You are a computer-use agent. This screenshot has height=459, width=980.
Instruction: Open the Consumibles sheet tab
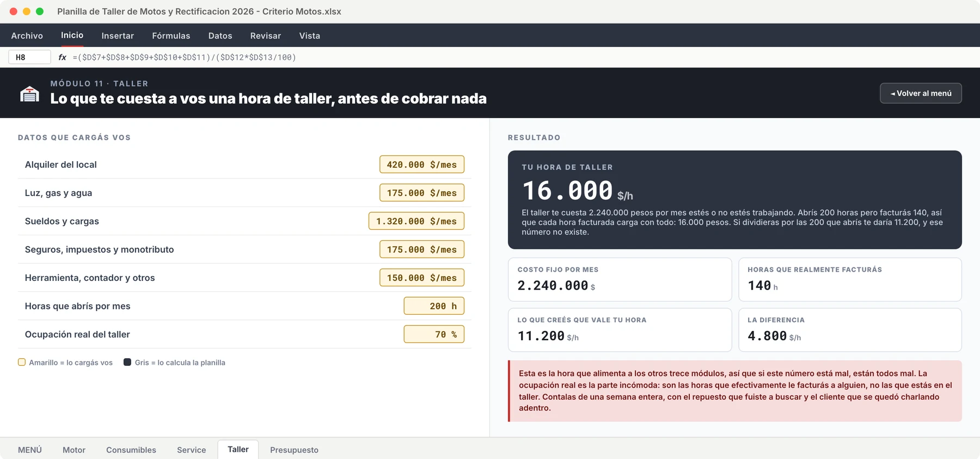tap(131, 450)
